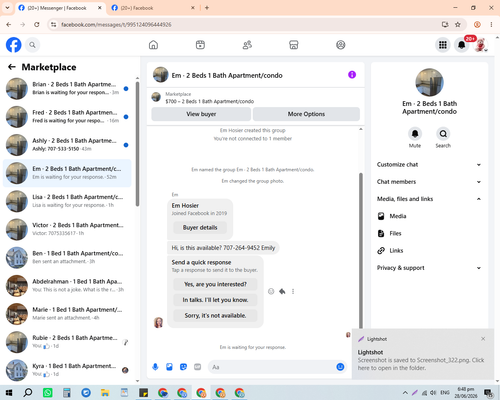500x400 pixels.
Task: Open WhatsApp from the taskbar
Action: 48,393
